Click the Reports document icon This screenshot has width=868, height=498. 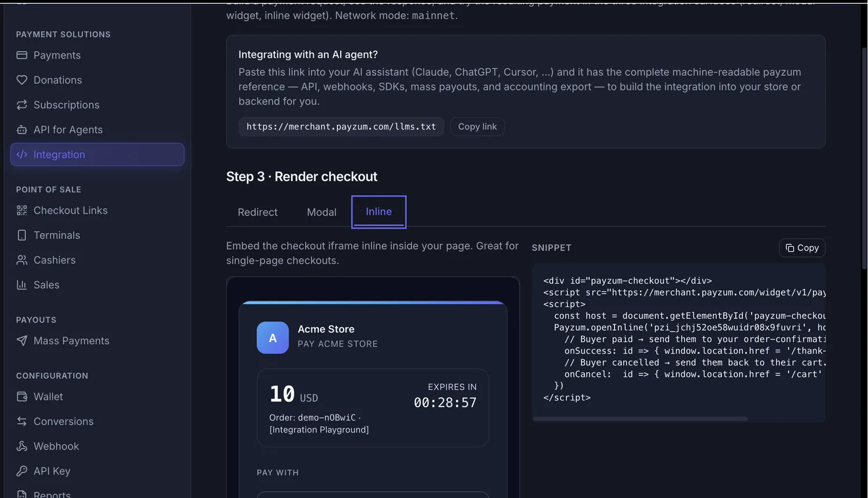[x=22, y=495]
